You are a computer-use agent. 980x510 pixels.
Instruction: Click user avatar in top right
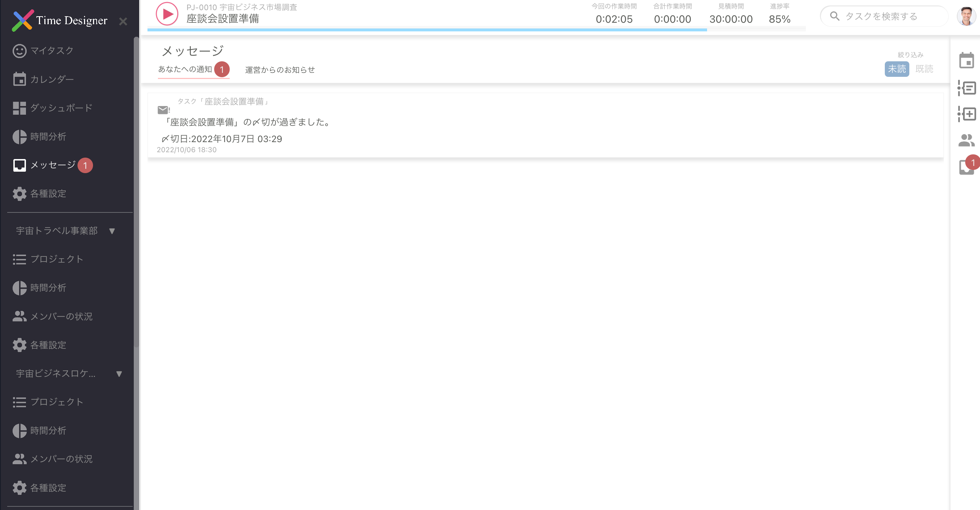point(966,16)
